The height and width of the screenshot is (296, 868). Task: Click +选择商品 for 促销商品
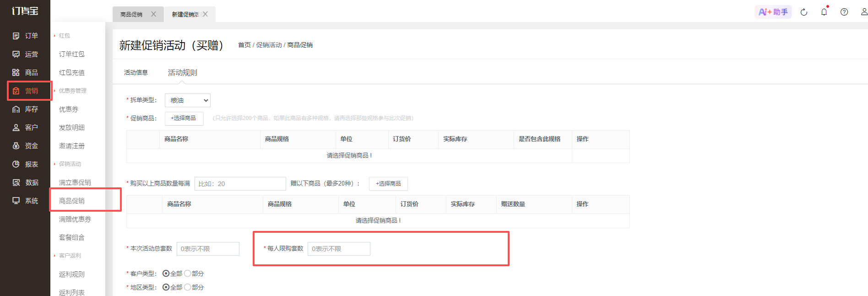[x=184, y=118]
